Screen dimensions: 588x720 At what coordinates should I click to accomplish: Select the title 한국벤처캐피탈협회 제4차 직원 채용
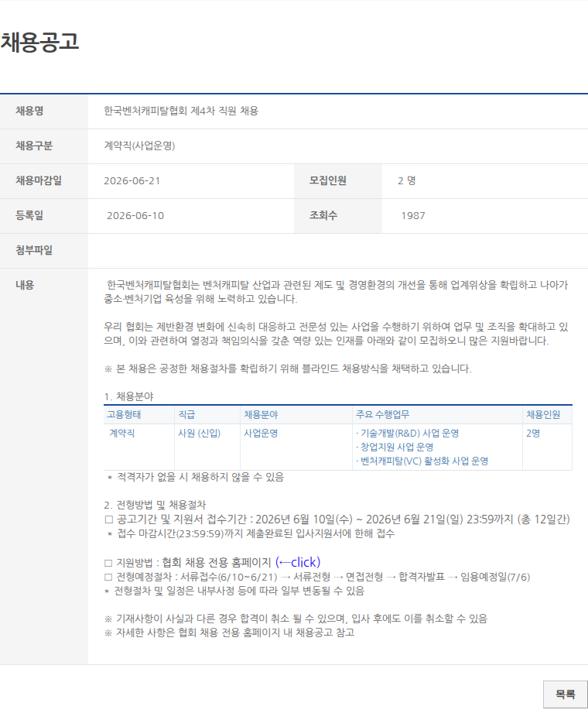181,111
